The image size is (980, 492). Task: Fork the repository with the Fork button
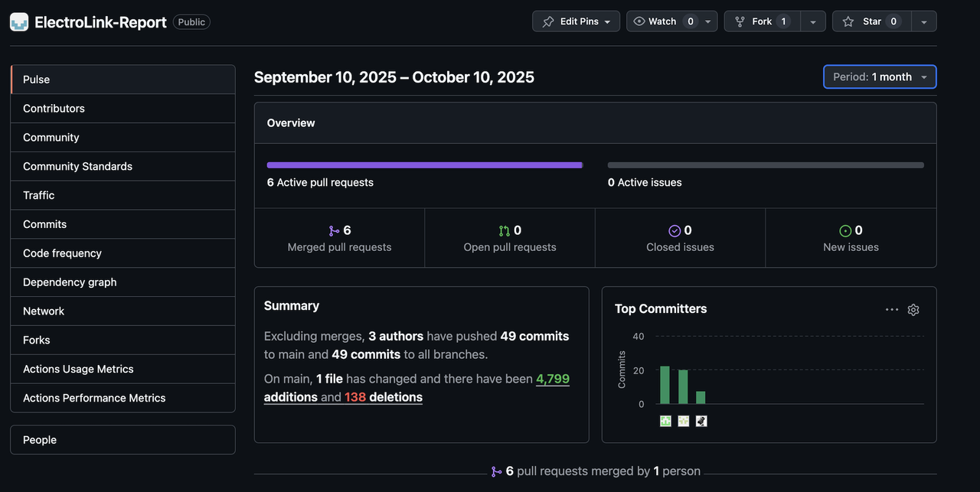click(763, 21)
